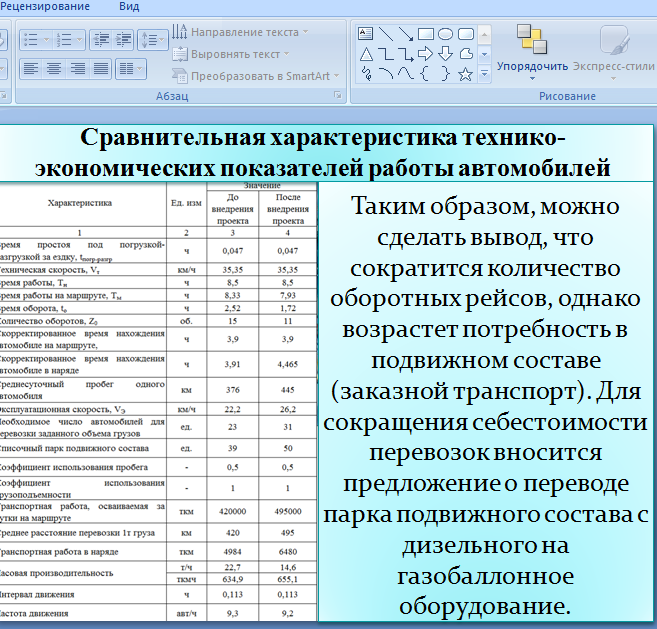The width and height of the screenshot is (657, 629).
Task: Open the Упорядочить arrange menu
Action: (x=532, y=52)
